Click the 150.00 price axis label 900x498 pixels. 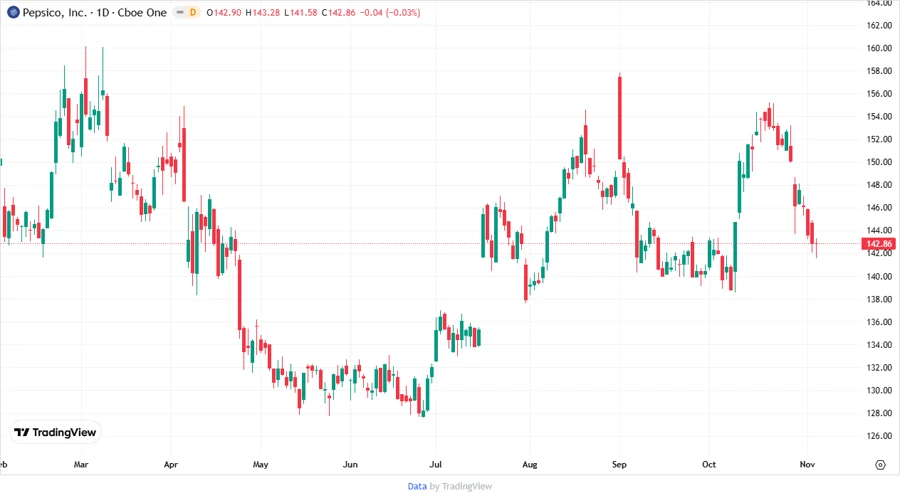[879, 162]
